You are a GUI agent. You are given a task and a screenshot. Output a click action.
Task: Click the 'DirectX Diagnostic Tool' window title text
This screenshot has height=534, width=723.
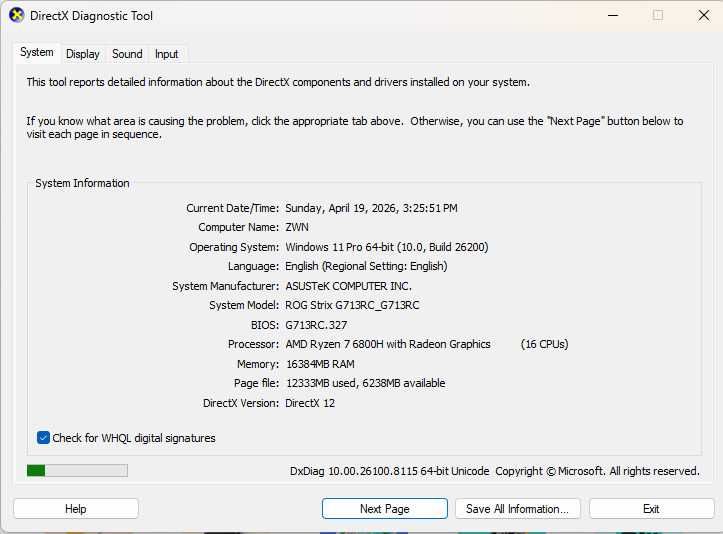[91, 16]
